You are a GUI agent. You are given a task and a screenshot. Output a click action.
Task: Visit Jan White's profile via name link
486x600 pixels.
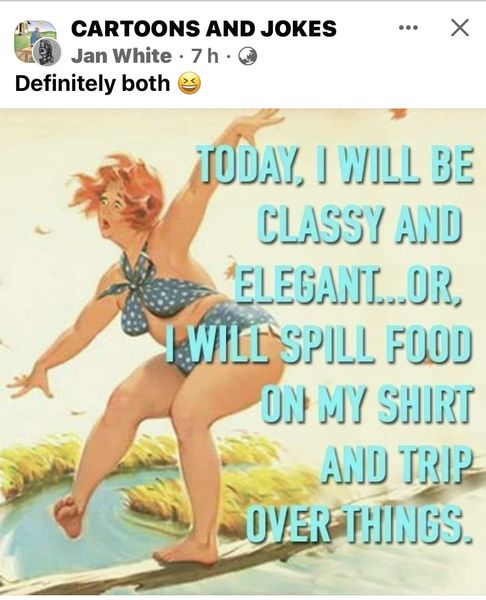(122, 57)
